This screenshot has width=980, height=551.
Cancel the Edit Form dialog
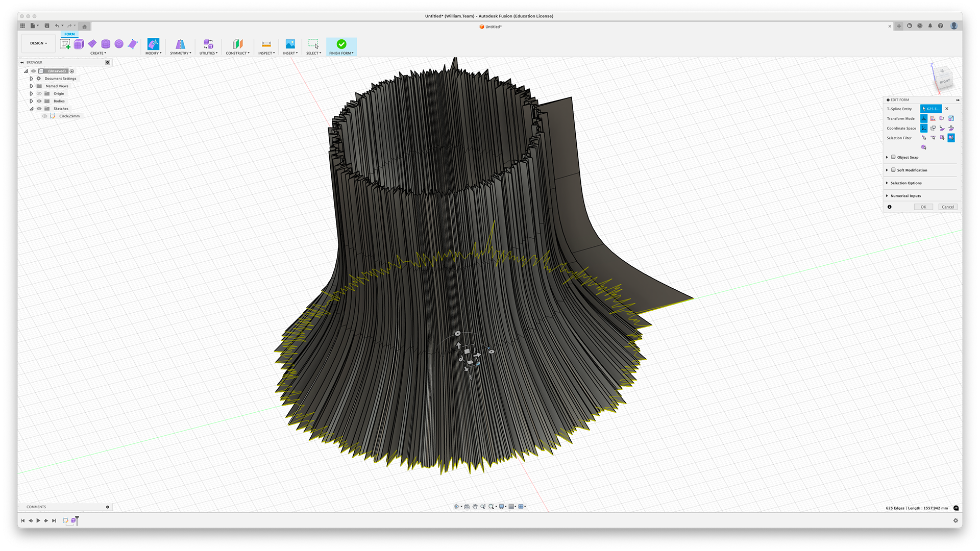tap(948, 207)
